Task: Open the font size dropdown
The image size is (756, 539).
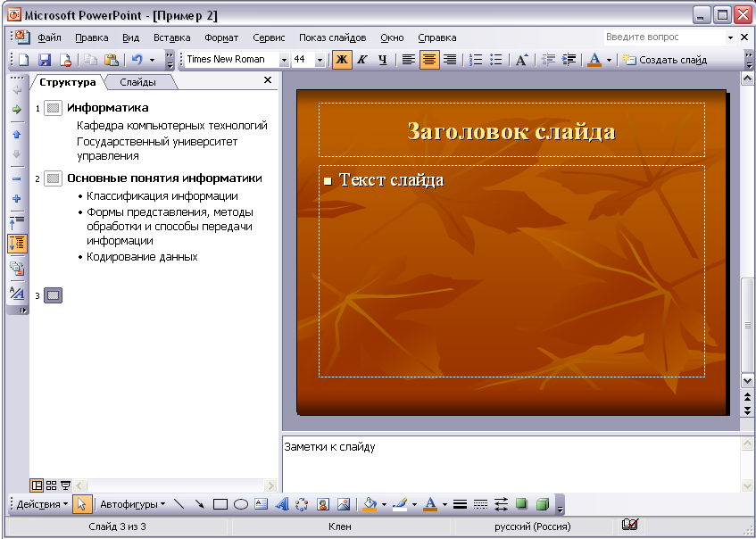Action: pyautogui.click(x=320, y=60)
